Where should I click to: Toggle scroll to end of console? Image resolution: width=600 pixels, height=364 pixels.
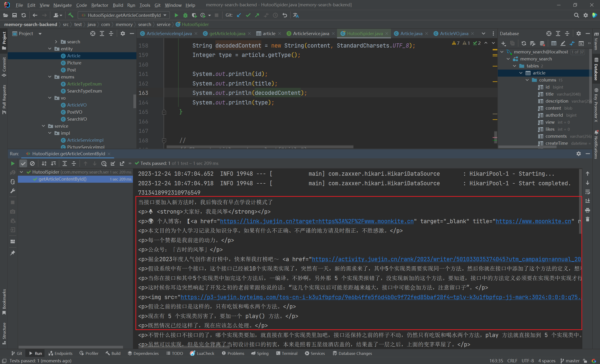click(x=588, y=201)
